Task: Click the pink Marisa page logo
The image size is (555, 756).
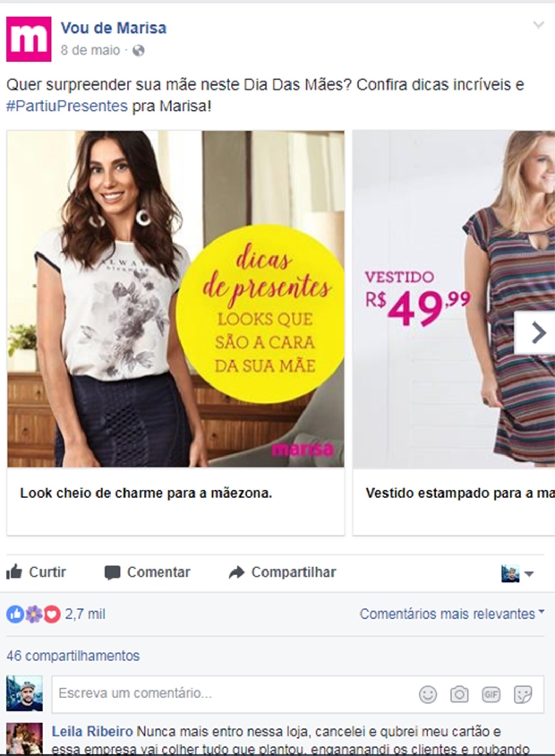Action: pyautogui.click(x=29, y=39)
